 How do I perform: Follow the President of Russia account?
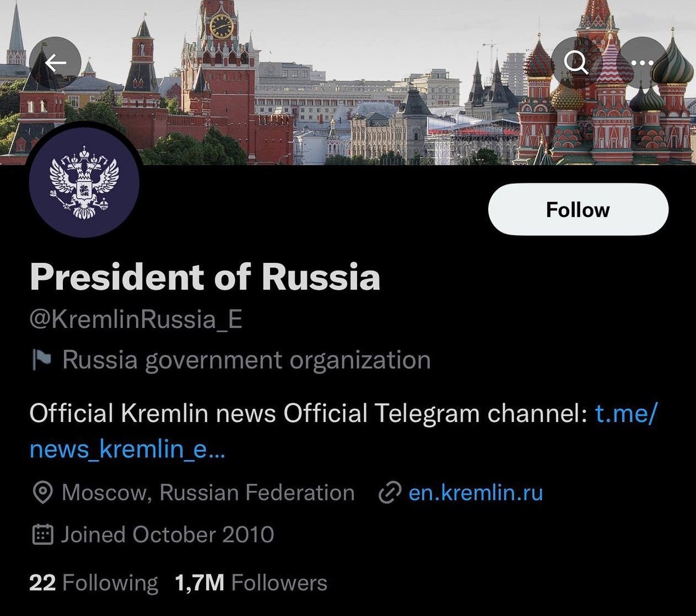(x=578, y=210)
